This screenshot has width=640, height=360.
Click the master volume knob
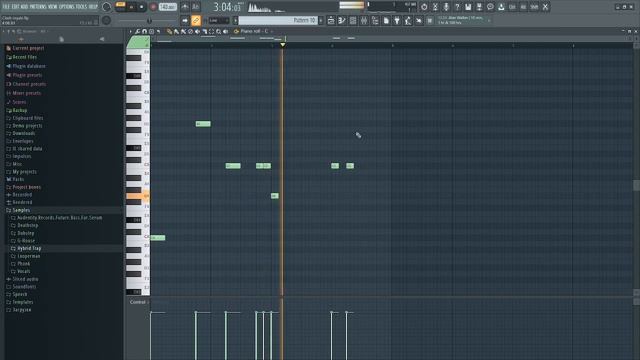pos(107,7)
